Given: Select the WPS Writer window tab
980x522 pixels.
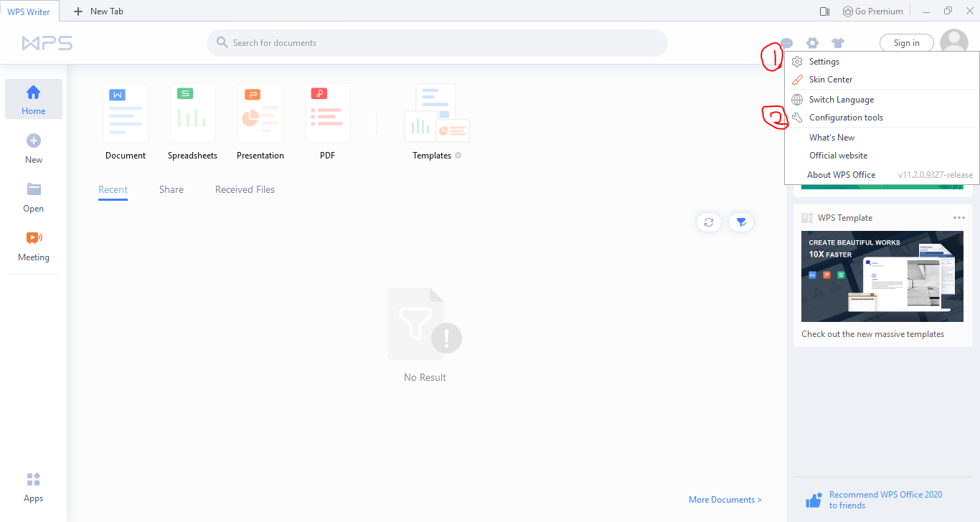Looking at the screenshot, I should tap(29, 11).
